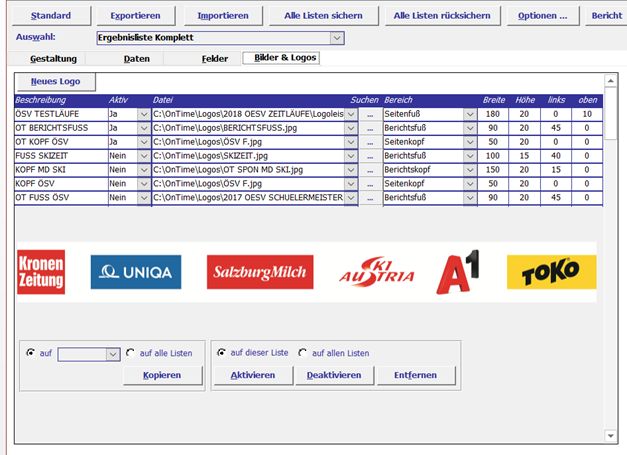Click Beschreibung cell 'KOPF MD SKI'
Screen dimensions: 627x455
point(61,170)
